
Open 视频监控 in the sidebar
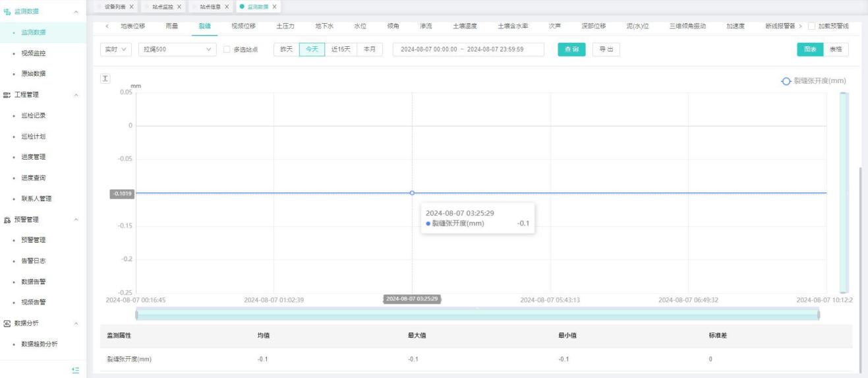coord(34,53)
